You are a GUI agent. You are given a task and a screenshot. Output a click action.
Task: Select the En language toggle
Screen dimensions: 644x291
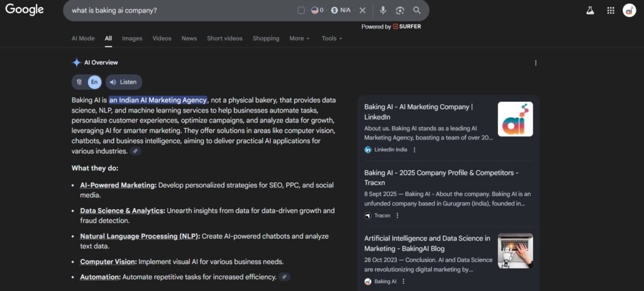tap(94, 82)
